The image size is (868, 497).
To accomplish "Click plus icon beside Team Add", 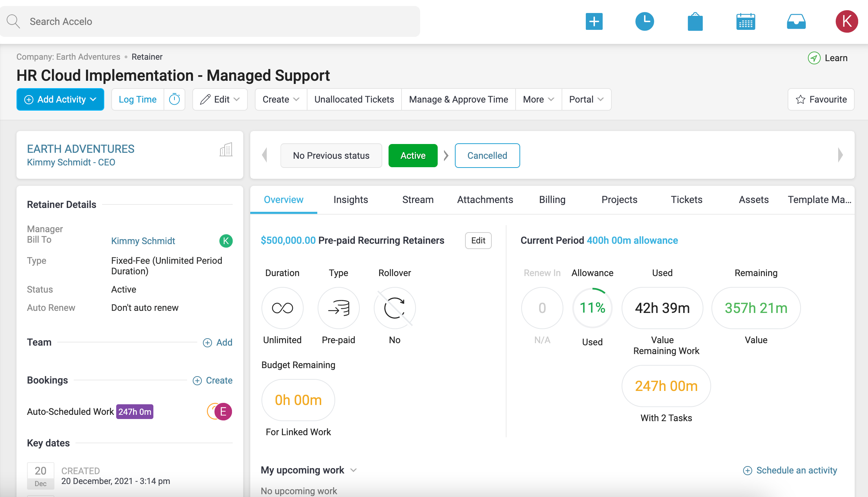I will tap(207, 343).
